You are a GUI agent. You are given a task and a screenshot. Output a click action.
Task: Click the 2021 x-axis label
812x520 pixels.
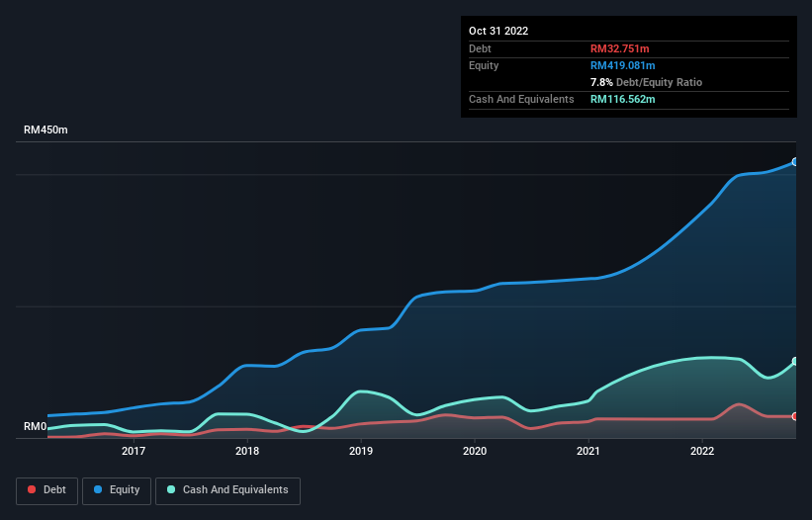(588, 451)
